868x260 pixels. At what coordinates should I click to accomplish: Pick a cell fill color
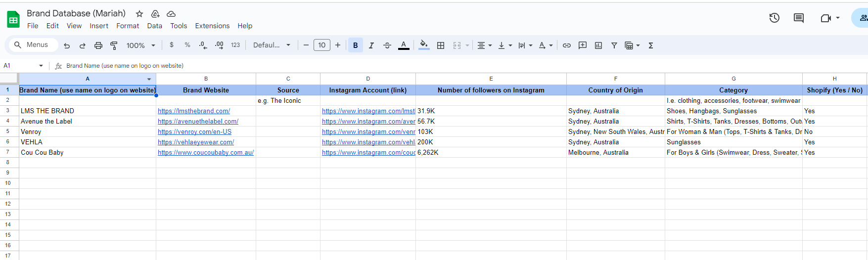pos(424,45)
